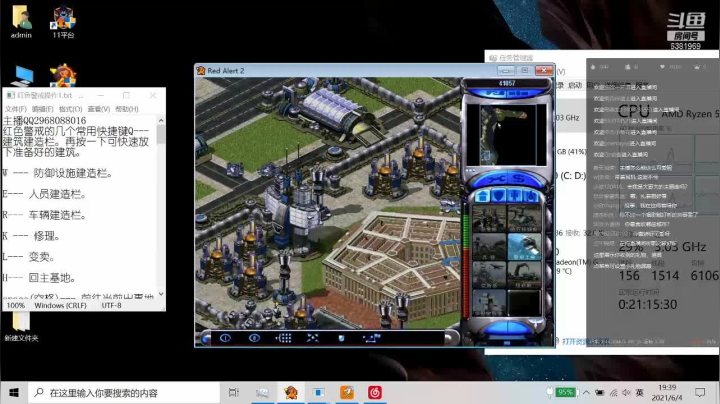Click the text line 'R--- 车辆建造栏。'
The width and height of the screenshot is (720, 404).
coord(45,215)
